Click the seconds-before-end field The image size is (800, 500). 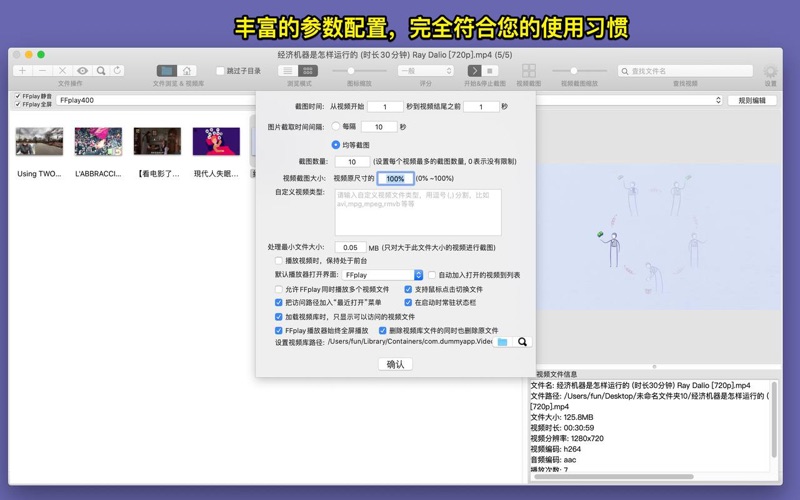[481, 107]
